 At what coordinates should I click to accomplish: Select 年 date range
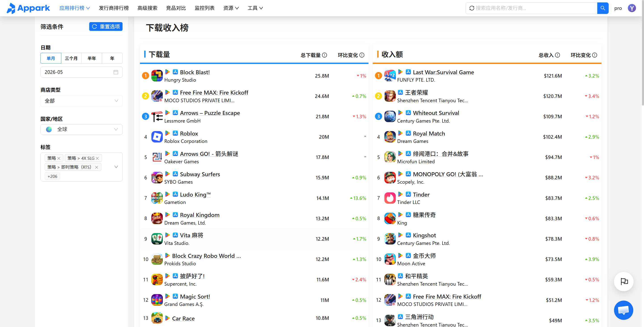click(x=112, y=58)
